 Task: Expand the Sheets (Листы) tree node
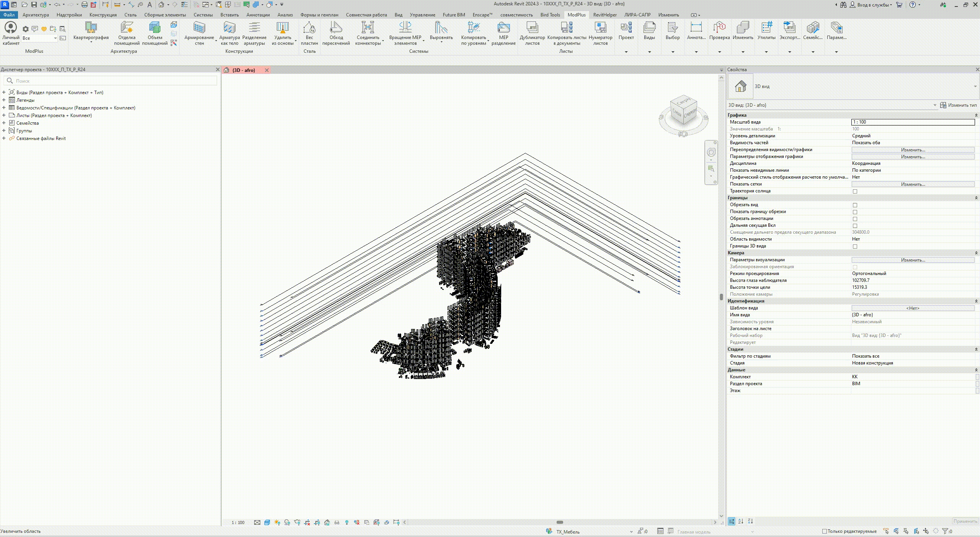coord(4,115)
